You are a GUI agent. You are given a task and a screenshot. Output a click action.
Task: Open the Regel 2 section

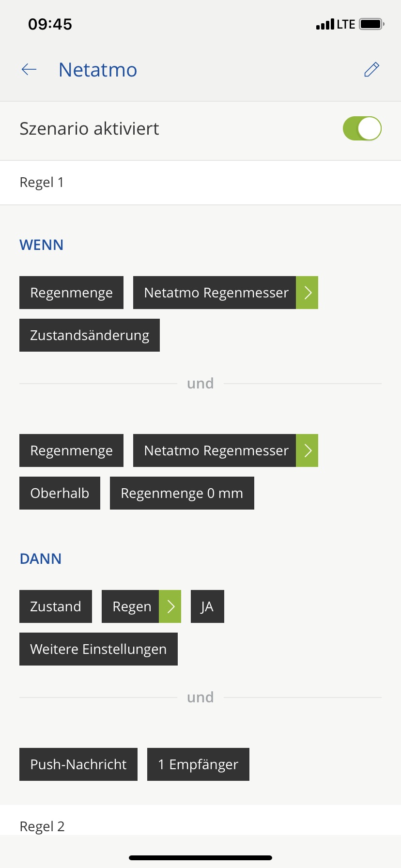42,826
